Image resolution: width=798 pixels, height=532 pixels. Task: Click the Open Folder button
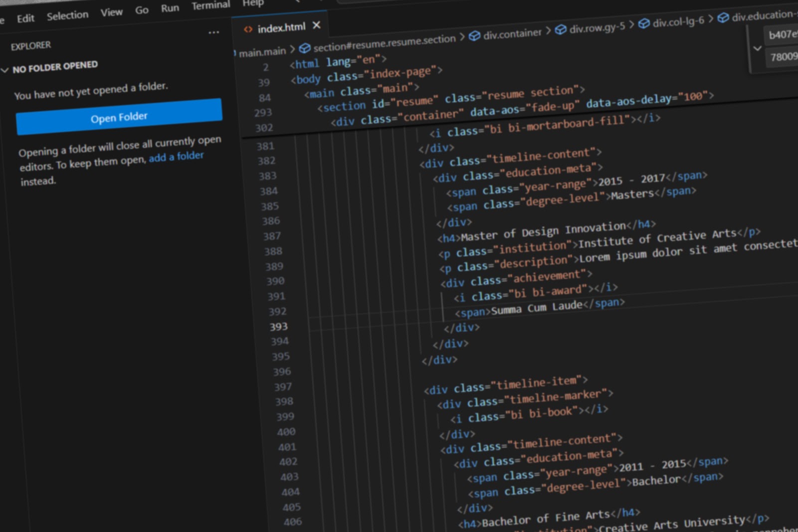pyautogui.click(x=119, y=117)
